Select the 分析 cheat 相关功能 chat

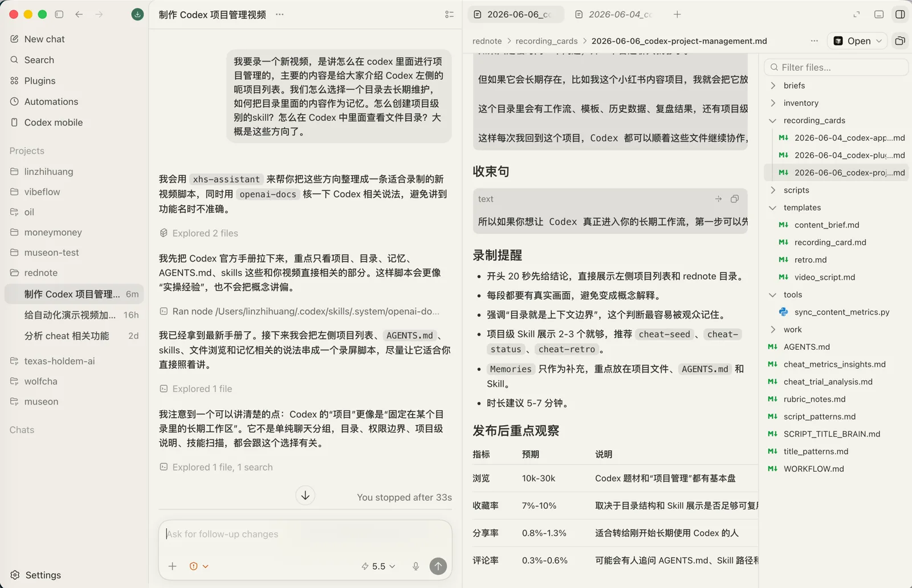click(74, 336)
